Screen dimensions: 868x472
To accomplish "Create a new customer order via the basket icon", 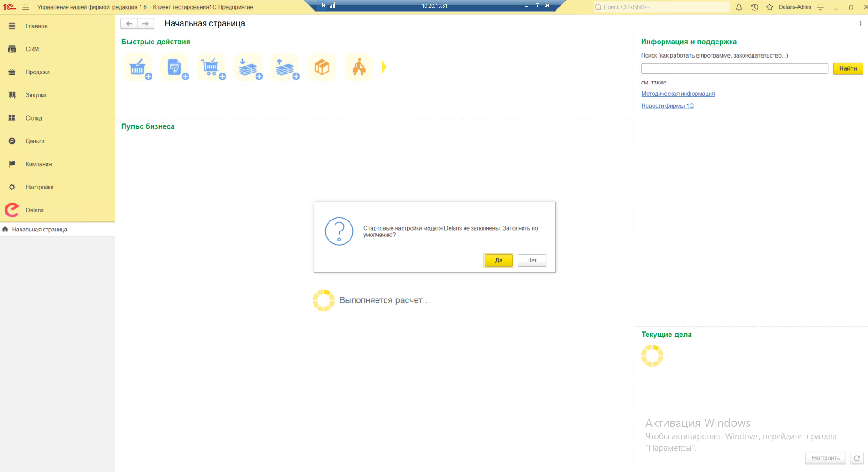I will point(138,68).
